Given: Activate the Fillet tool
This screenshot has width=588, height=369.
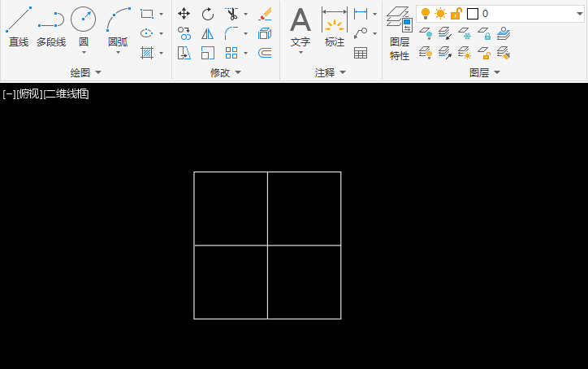Looking at the screenshot, I should [231, 33].
